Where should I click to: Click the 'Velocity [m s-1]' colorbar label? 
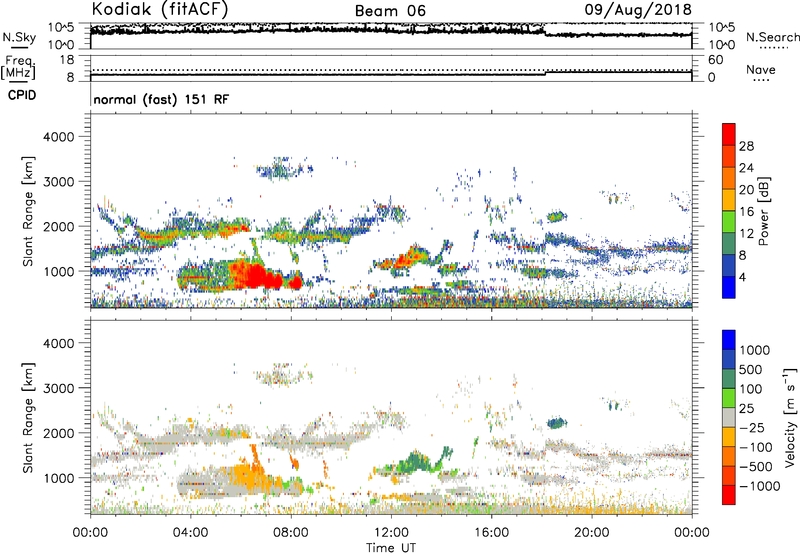(791, 417)
